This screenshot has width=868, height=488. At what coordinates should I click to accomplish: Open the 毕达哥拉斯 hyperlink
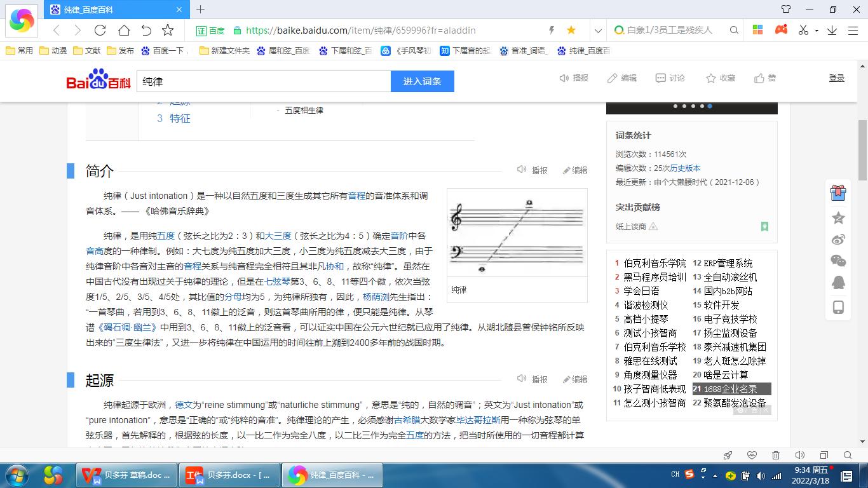click(478, 420)
